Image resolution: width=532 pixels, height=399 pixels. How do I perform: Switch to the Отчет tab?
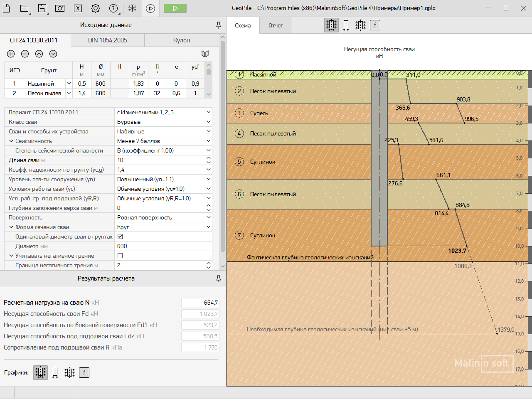point(276,25)
